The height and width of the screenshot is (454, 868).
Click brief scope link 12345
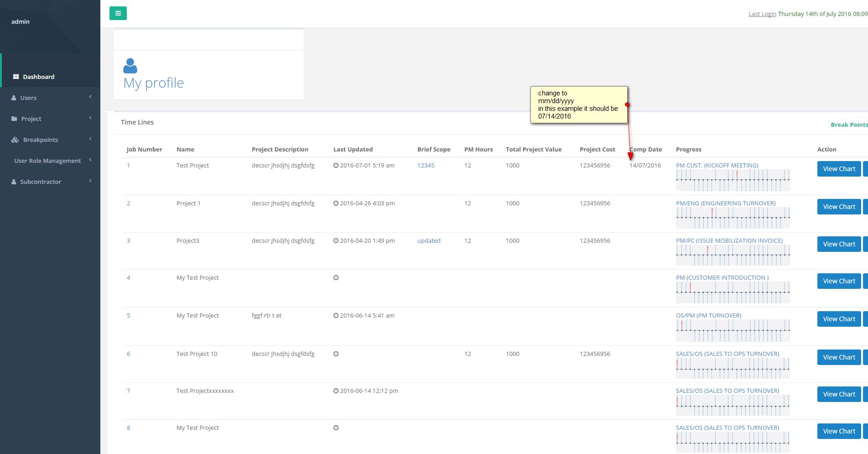tap(426, 165)
